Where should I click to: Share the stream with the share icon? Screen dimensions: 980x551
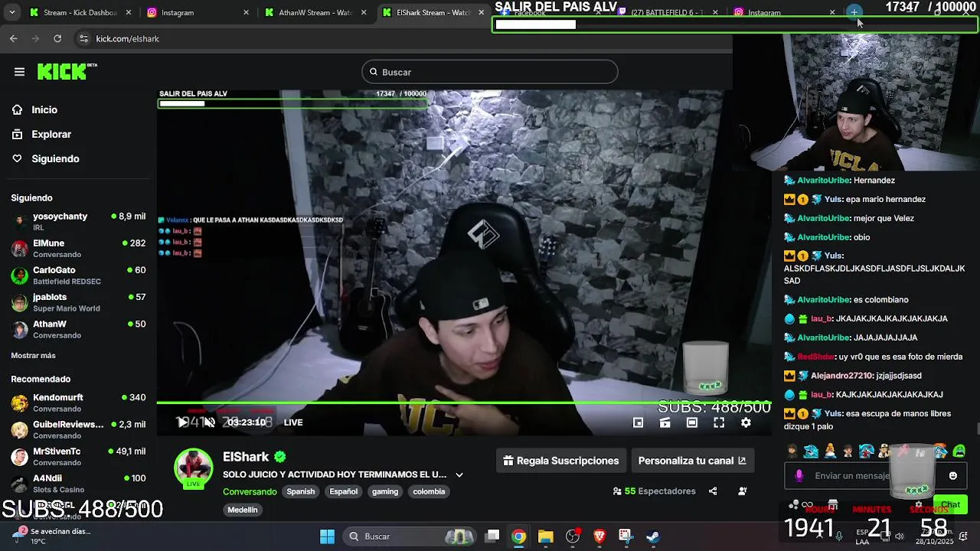[713, 491]
